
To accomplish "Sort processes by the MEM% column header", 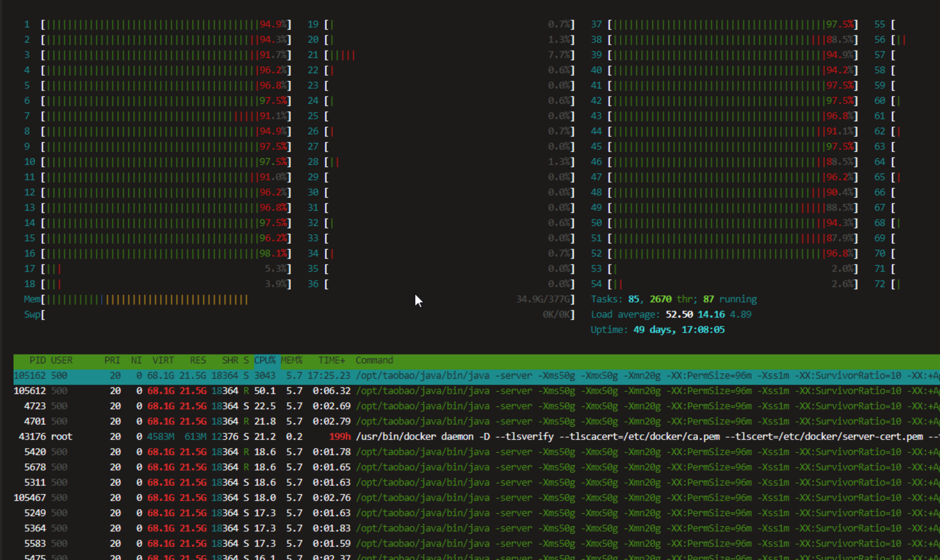I will [292, 360].
